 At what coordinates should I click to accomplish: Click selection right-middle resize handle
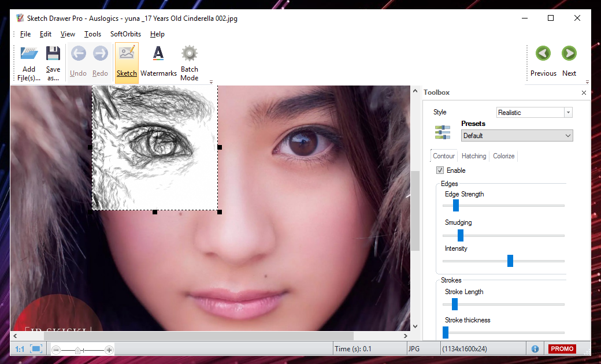pos(220,147)
